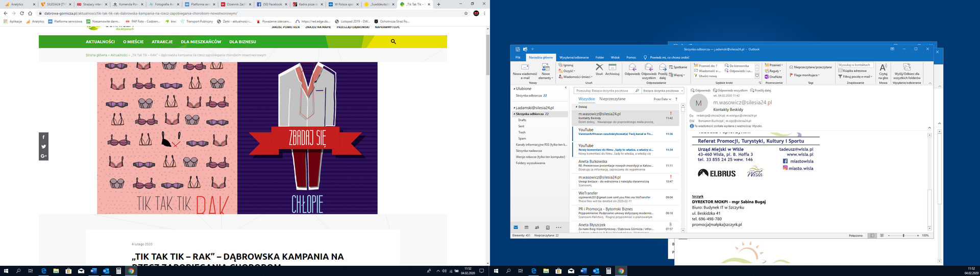980x276 pixels.
Task: Select the Spam folder in Outlook
Action: click(522, 139)
